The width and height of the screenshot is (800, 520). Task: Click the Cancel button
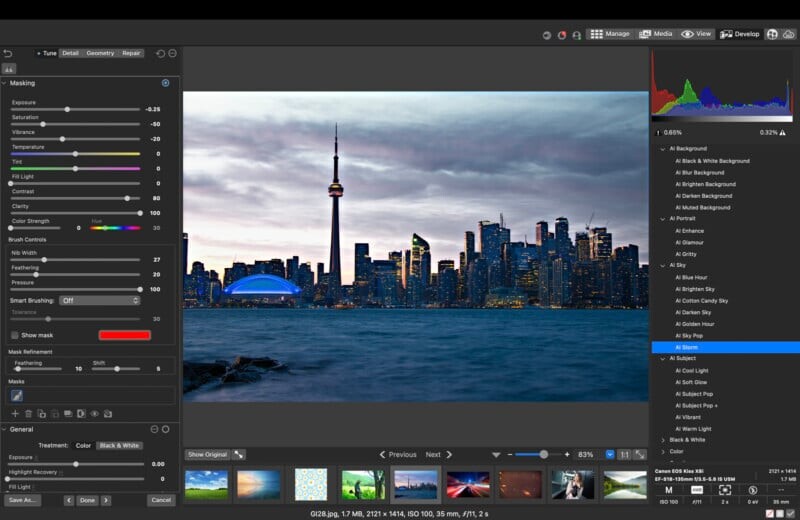tap(160, 499)
